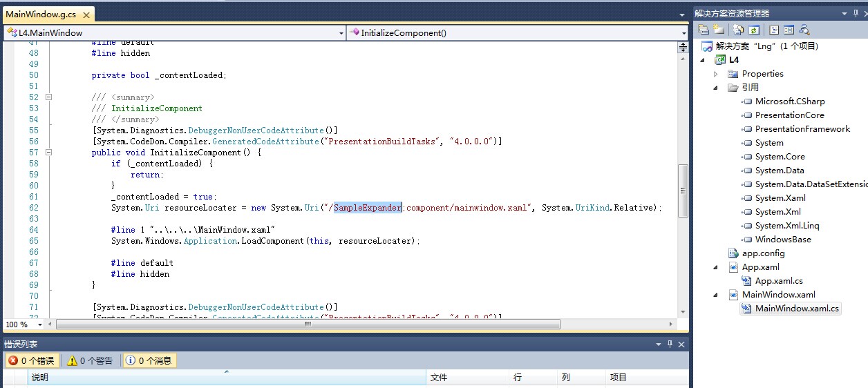868x388 pixels.
Task: Select PresentationFramework reference
Action: click(x=802, y=129)
